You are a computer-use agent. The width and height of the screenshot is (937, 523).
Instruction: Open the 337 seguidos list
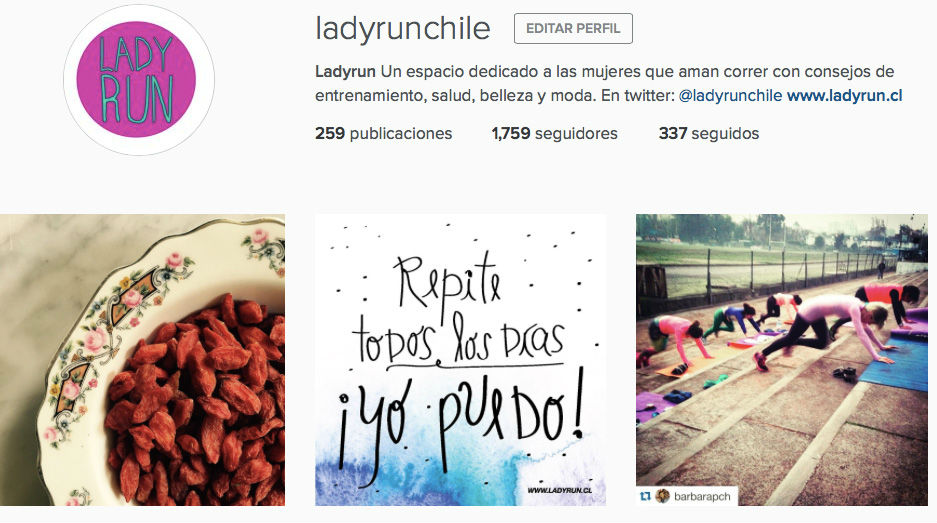coord(709,133)
